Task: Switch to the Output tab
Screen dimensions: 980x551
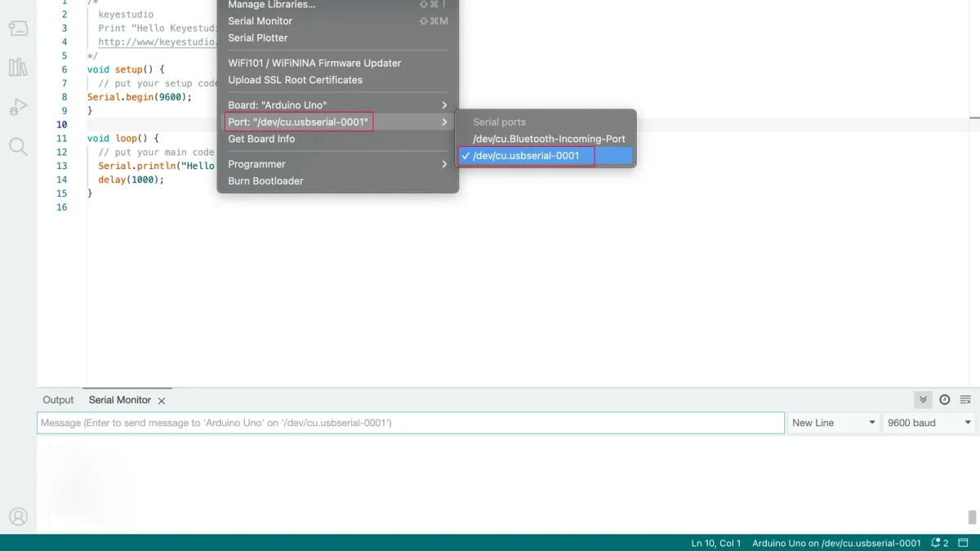Action: click(x=58, y=400)
